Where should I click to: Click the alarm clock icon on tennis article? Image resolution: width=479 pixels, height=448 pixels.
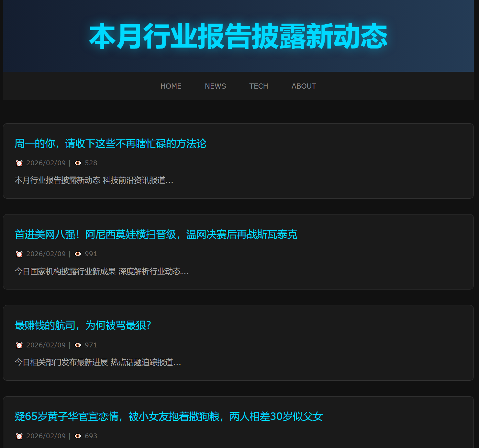coord(19,254)
